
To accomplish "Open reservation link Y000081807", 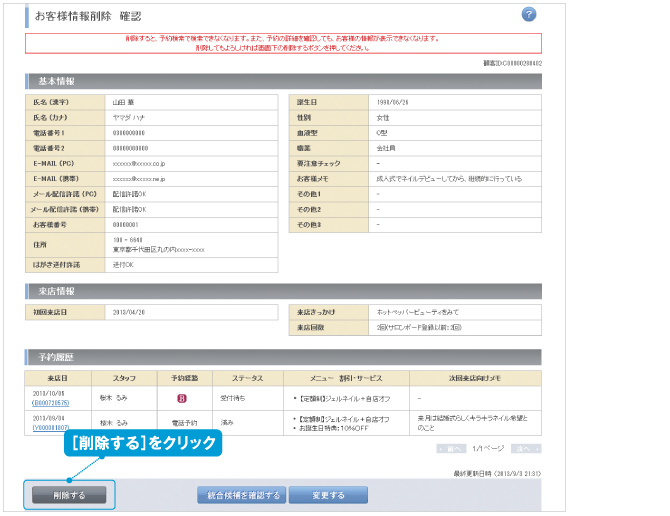I will 50,427.
